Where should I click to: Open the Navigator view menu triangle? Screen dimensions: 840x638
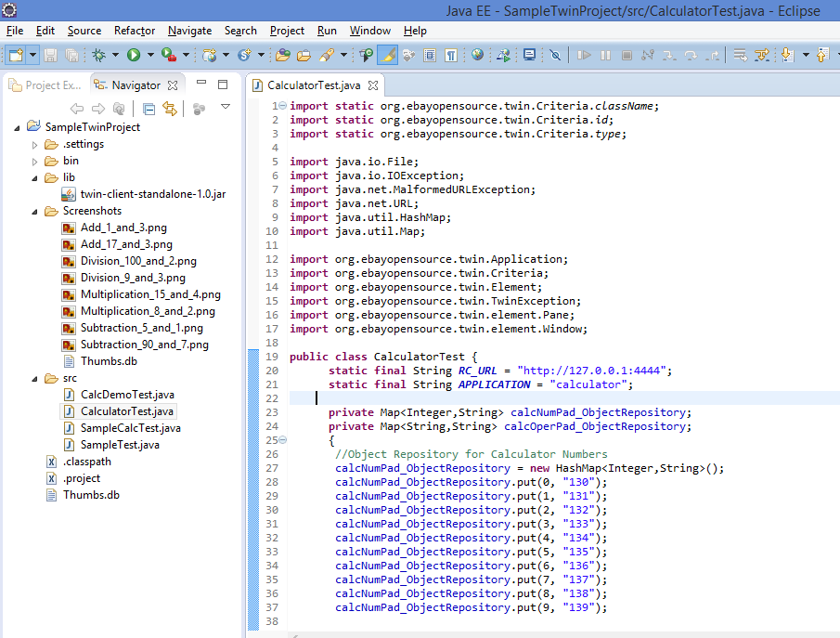(226, 108)
